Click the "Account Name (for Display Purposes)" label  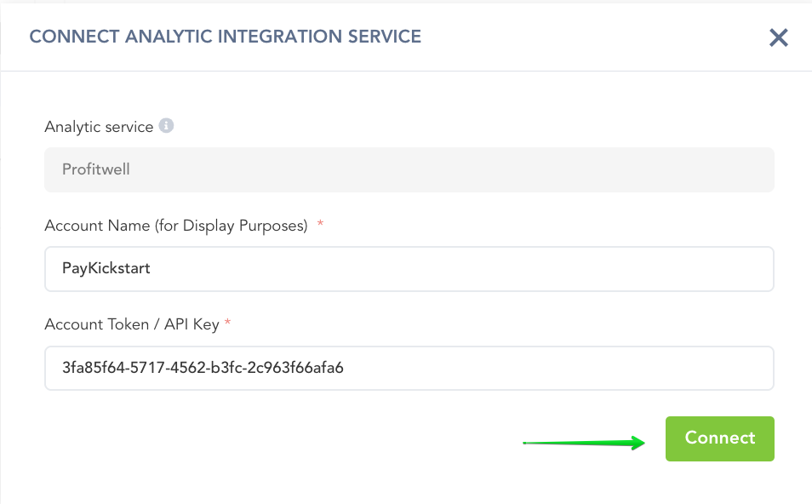click(x=175, y=226)
